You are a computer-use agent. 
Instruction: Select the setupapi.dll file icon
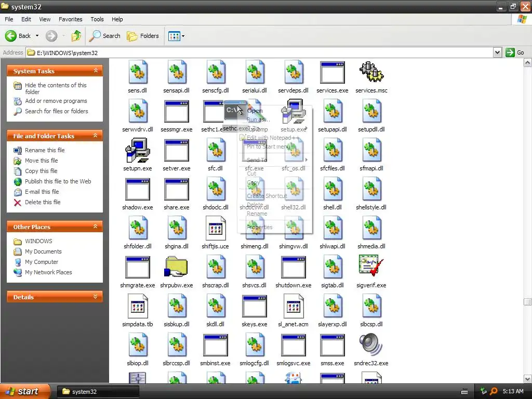coord(332,111)
